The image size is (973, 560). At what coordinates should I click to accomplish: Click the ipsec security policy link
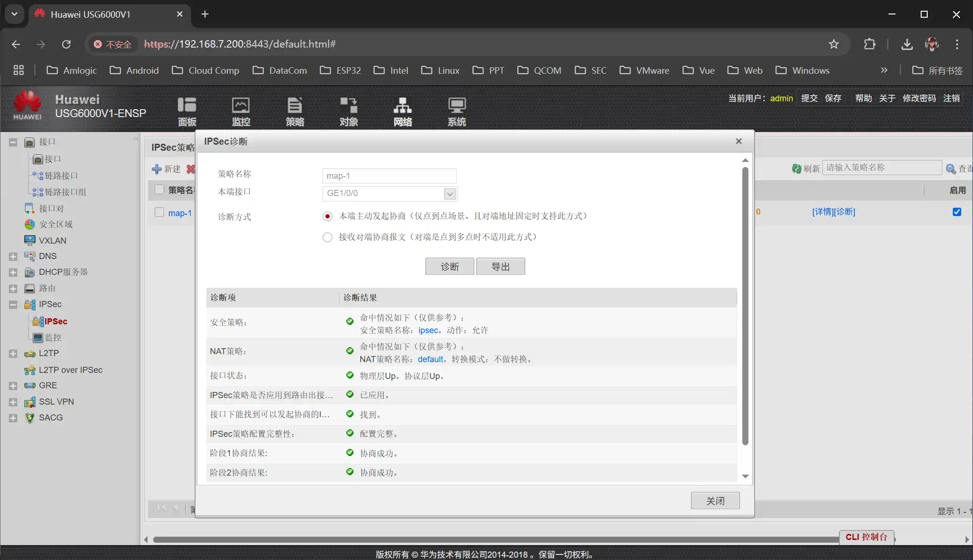coord(428,330)
